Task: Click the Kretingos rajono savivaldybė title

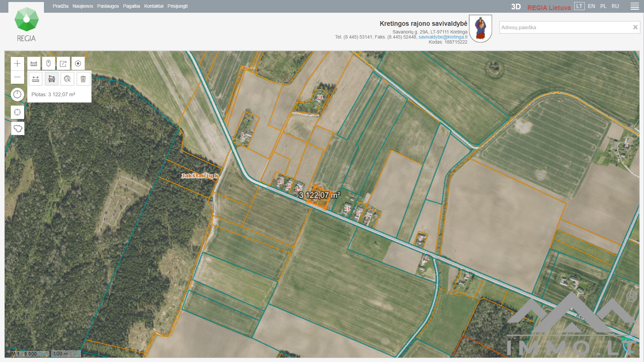Action: point(423,23)
